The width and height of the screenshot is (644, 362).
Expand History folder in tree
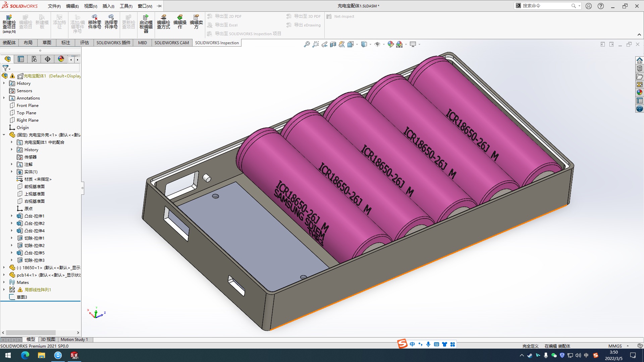click(4, 83)
